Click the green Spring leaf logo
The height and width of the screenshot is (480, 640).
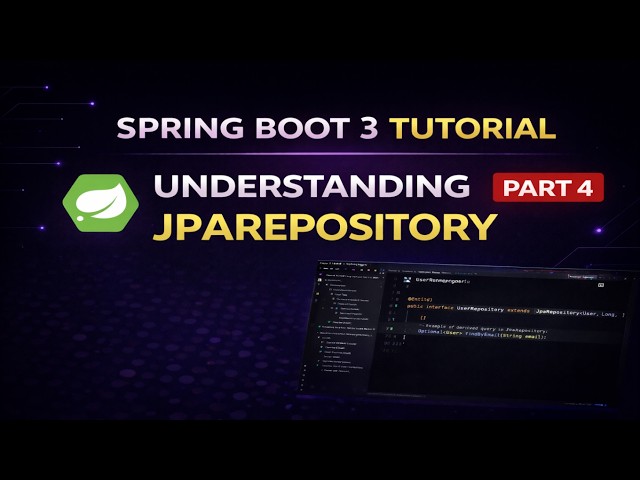[x=100, y=203]
